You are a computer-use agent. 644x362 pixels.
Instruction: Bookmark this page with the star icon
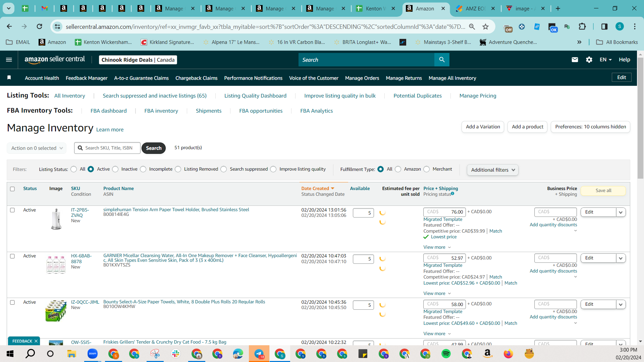click(485, 26)
